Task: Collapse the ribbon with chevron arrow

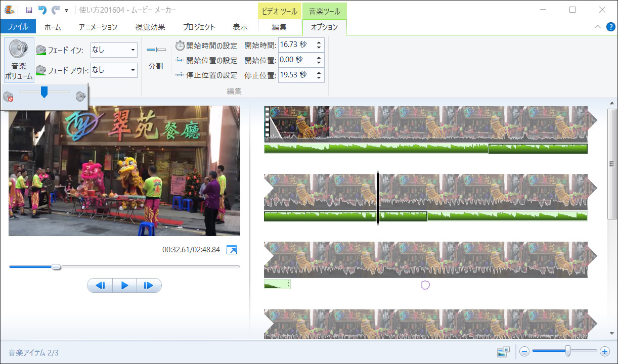Action: (598, 27)
